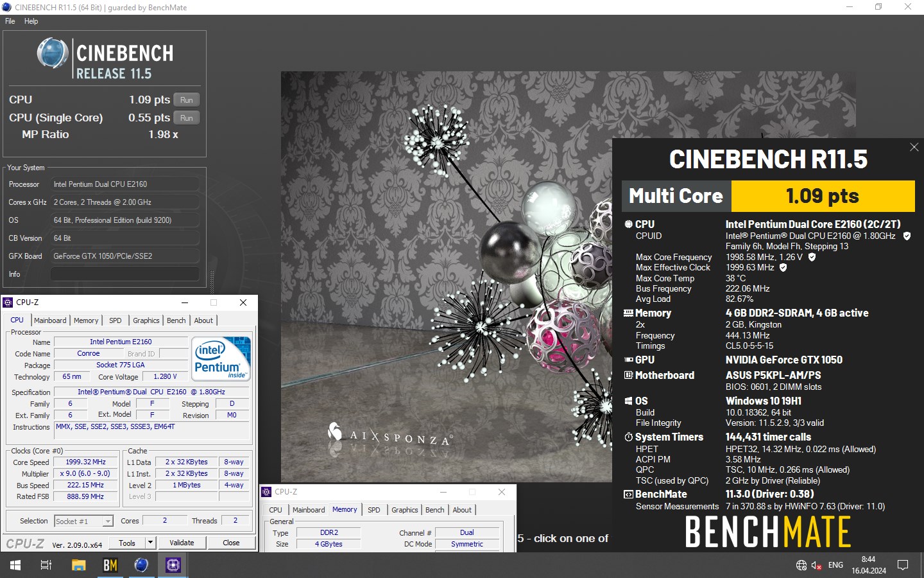The height and width of the screenshot is (578, 924).
Task: Select Graphics tab in second CPU-Z window
Action: [405, 510]
